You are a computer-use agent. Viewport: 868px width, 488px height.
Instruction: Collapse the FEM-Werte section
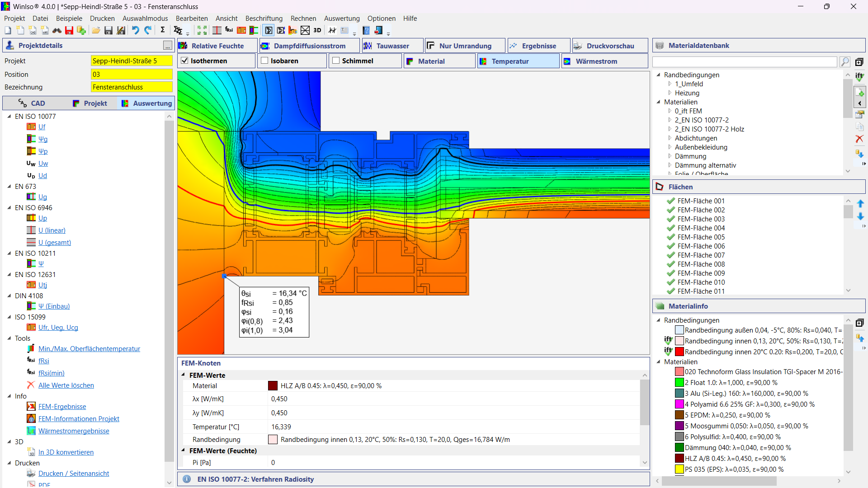[x=183, y=375]
